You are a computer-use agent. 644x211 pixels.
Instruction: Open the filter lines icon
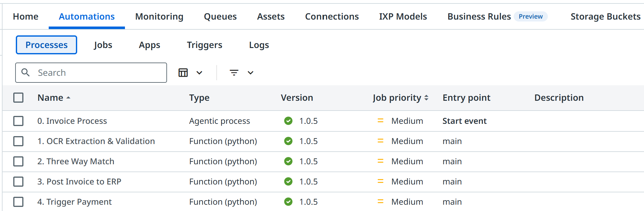coord(234,73)
